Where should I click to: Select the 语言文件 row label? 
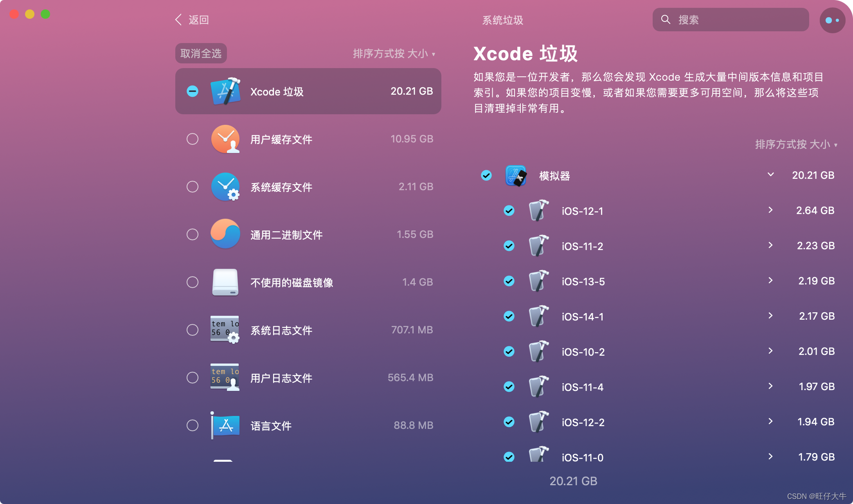271,426
